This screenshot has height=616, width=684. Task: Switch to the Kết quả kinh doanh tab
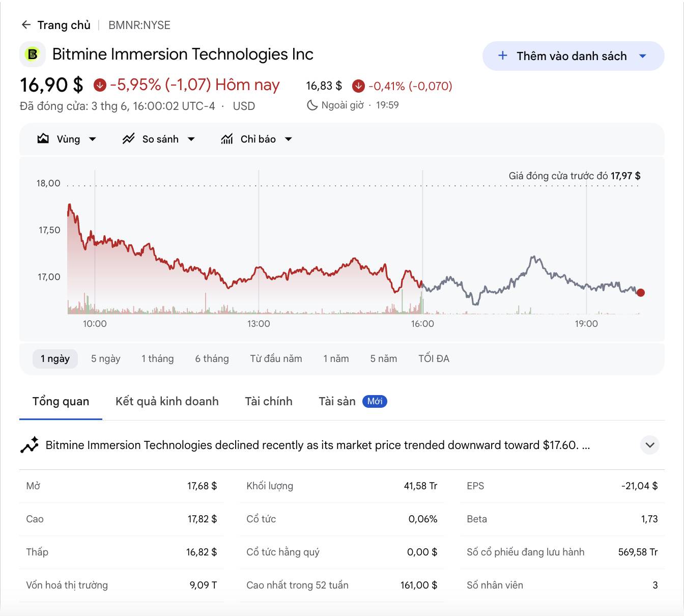[x=167, y=401]
